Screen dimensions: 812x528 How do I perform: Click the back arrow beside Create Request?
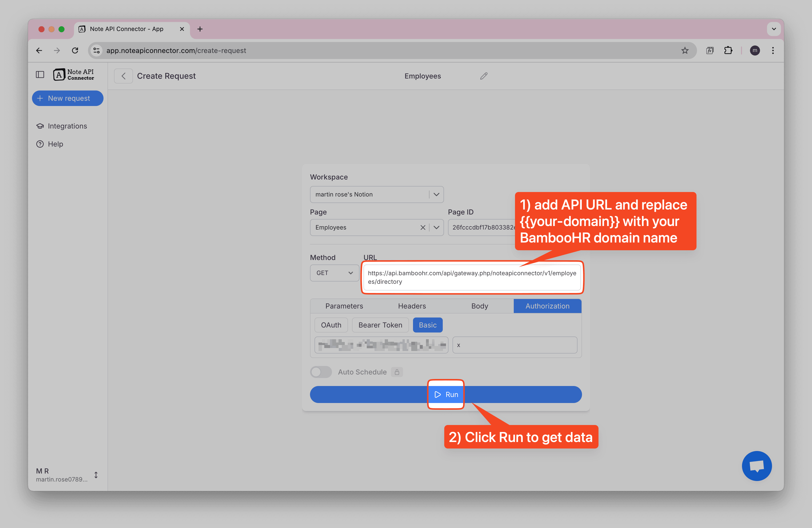coord(123,76)
